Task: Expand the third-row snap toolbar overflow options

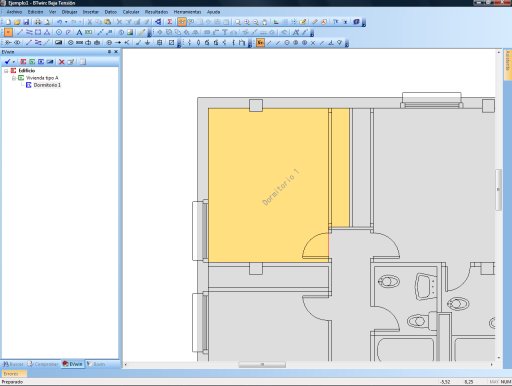Action: (x=347, y=43)
